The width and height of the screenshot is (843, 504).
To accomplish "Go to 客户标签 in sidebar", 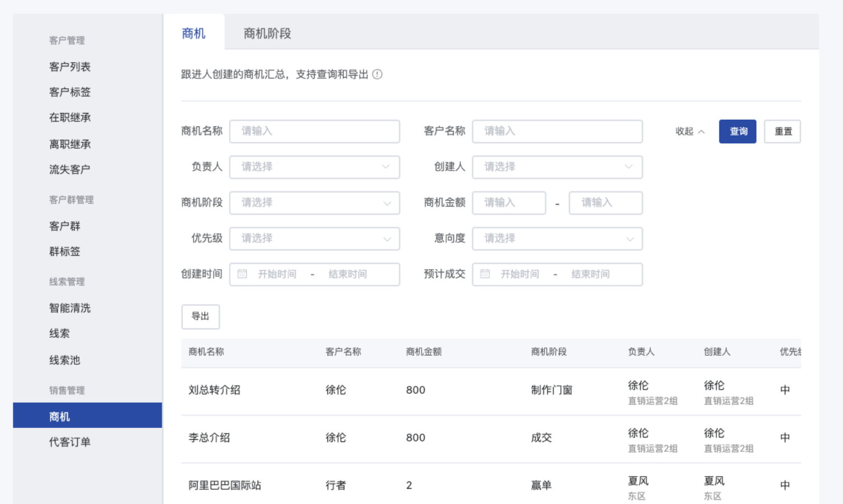I will [x=70, y=92].
